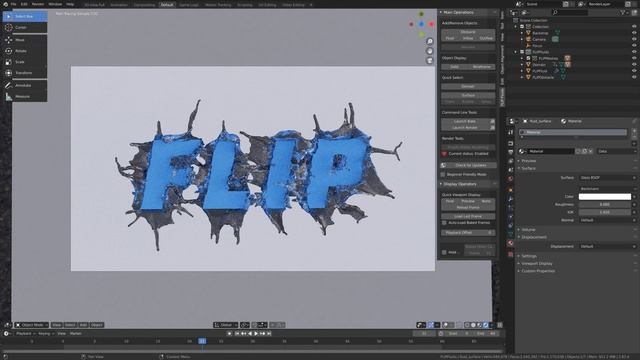Click the Blender logo icon in menu bar
This screenshot has height=360, width=640.
pos(5,4)
